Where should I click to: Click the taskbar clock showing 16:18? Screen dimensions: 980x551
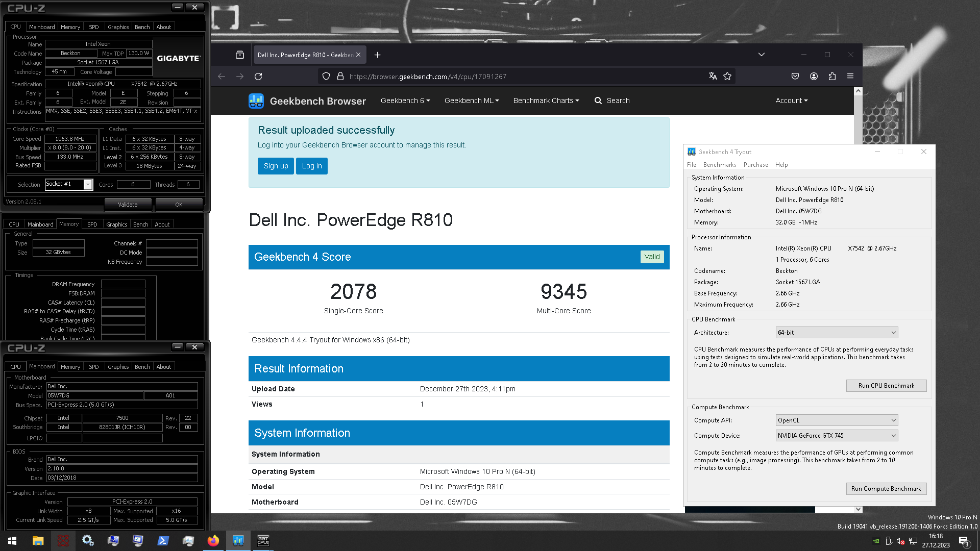point(936,541)
